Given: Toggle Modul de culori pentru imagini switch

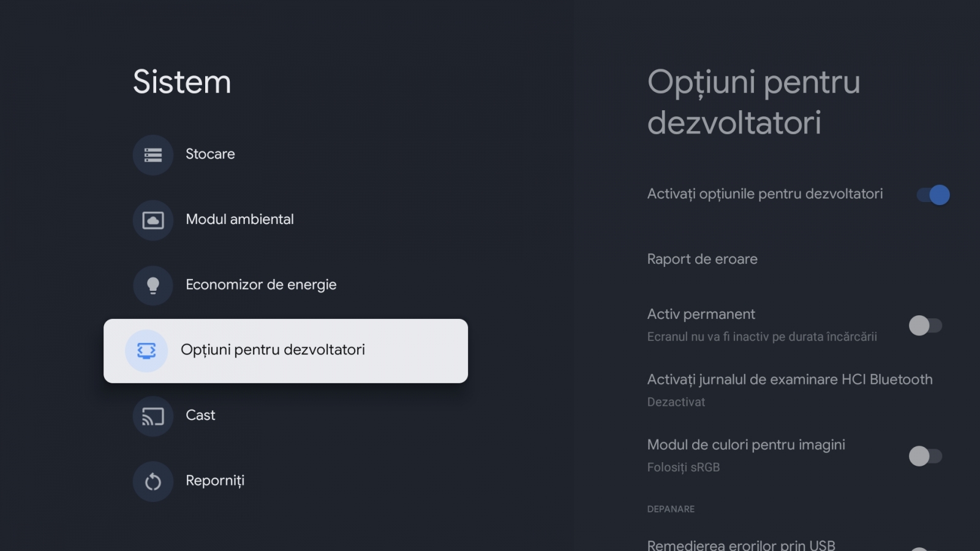Looking at the screenshot, I should coord(925,455).
